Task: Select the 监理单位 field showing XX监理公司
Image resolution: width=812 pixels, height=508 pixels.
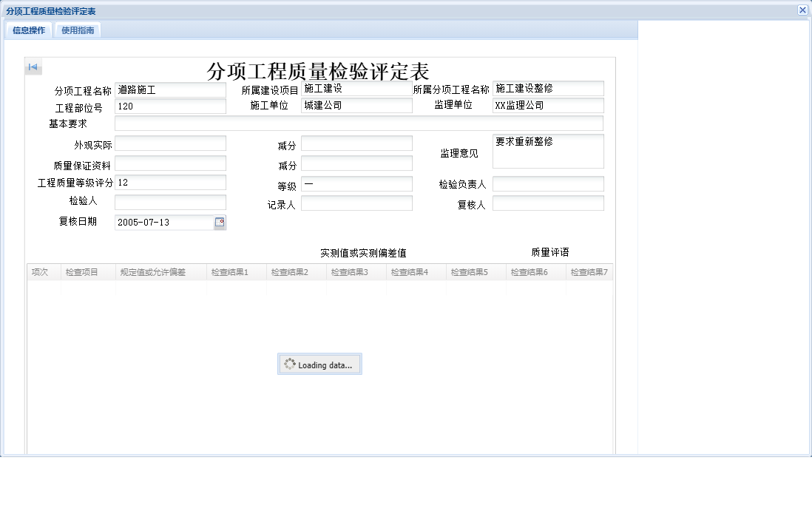Action: tap(548, 106)
